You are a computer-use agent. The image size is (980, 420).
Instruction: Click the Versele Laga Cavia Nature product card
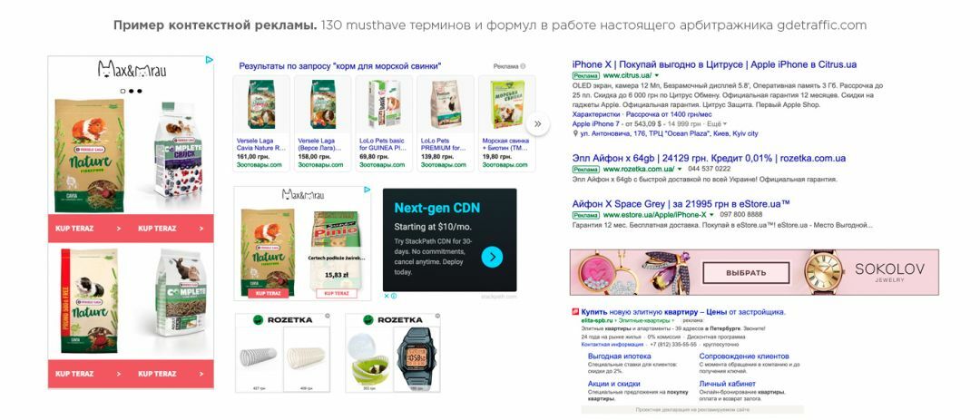261,123
